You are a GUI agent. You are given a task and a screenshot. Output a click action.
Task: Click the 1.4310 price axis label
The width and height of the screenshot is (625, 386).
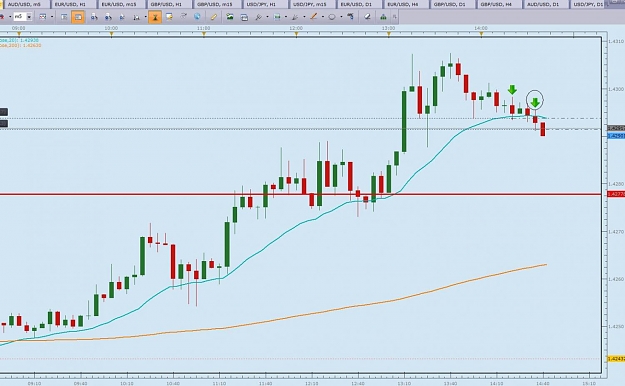(x=616, y=41)
